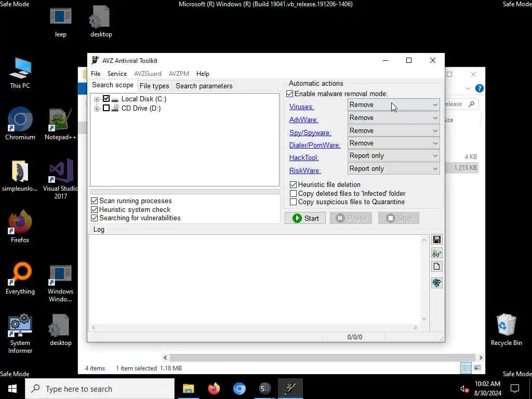Viewport: 532px width, 399px height.
Task: Click the globe icon below the log buttons
Action: pos(436,283)
